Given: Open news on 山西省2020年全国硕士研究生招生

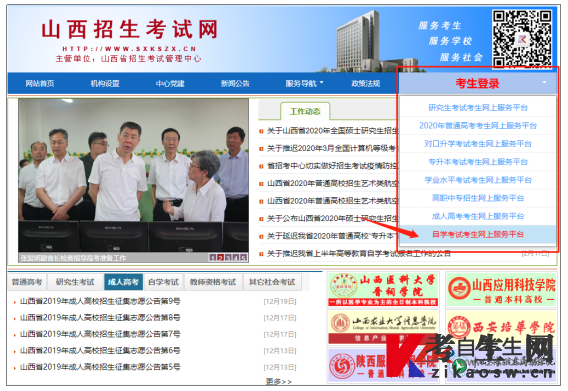Looking at the screenshot, I should [333, 131].
